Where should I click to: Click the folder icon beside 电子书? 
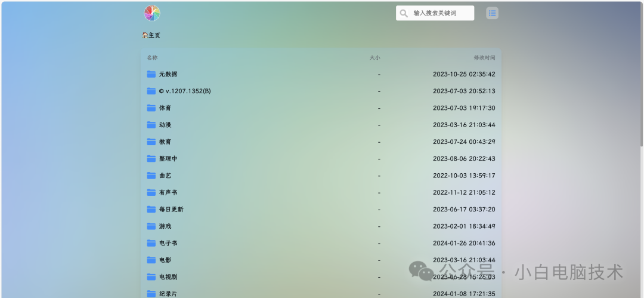pyautogui.click(x=151, y=243)
